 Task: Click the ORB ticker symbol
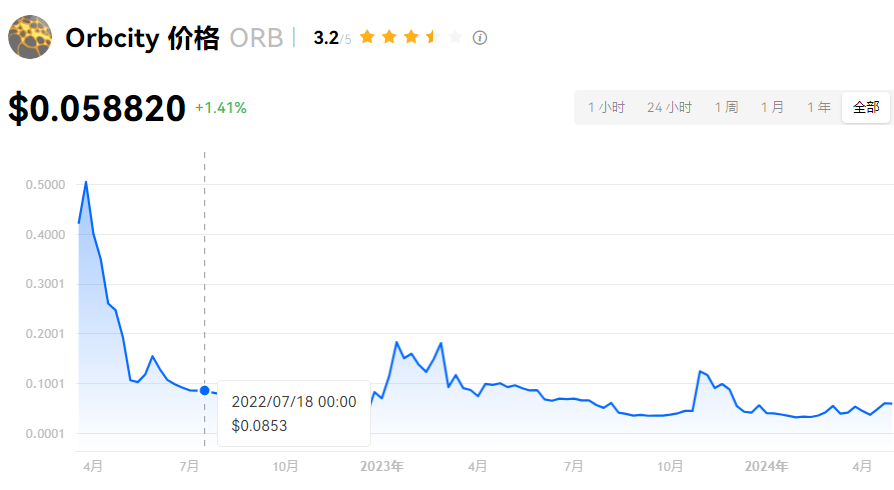click(256, 38)
